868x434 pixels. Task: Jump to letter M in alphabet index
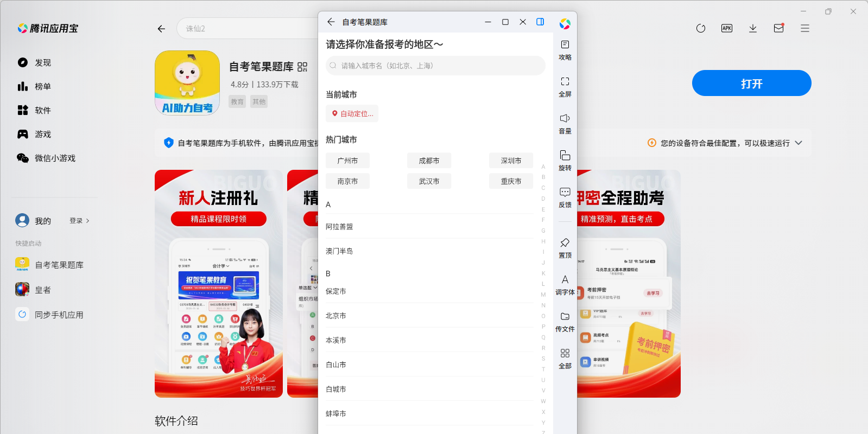543,295
